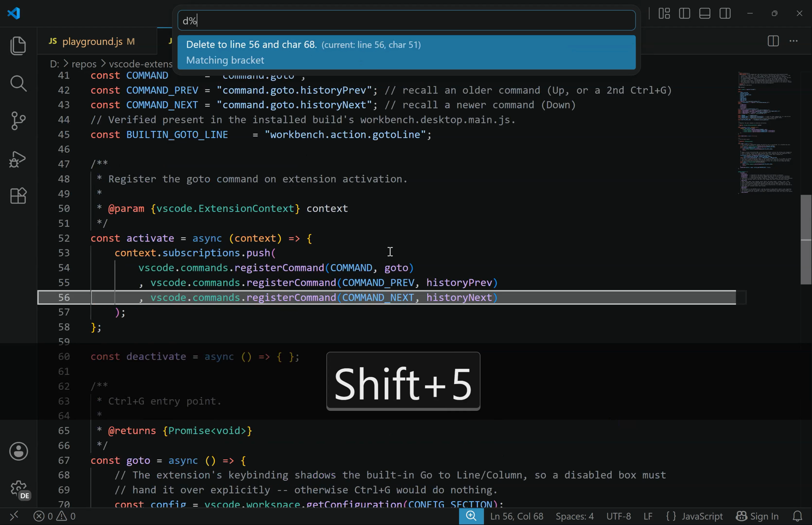Click 'BUILTIN_GOTO_LINE' on line 45

(177, 134)
